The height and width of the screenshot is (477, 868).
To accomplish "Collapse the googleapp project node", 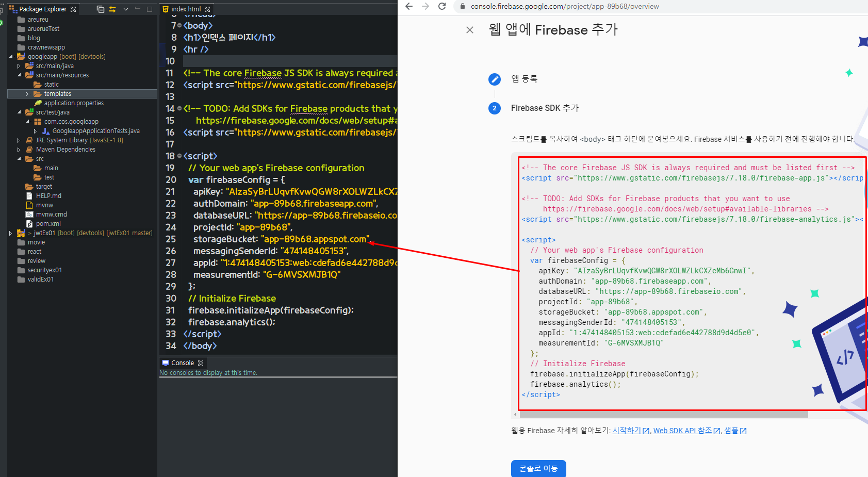I will pyautogui.click(x=11, y=57).
